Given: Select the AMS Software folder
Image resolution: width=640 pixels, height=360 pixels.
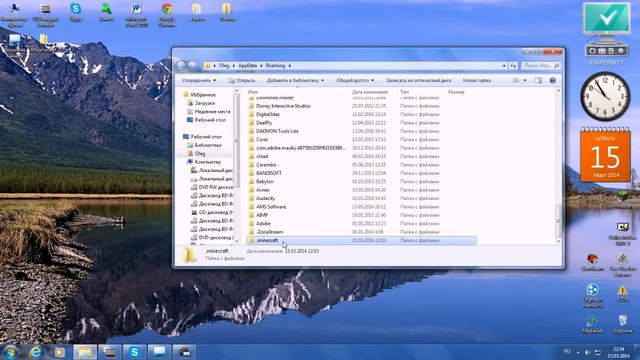Looking at the screenshot, I should click(271, 207).
